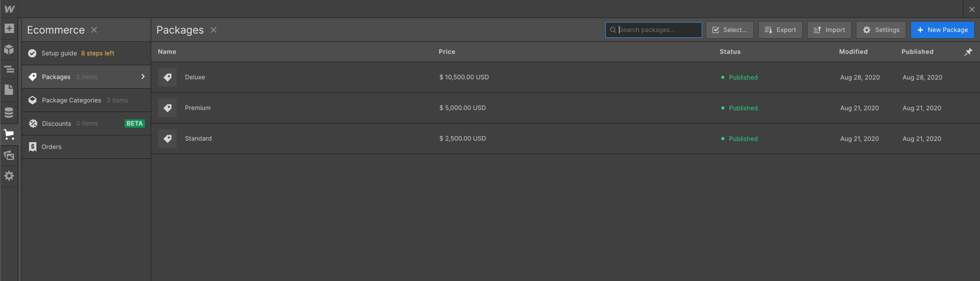Open the Deluxe package row
Screen dimensions: 980x281
click(x=195, y=77)
